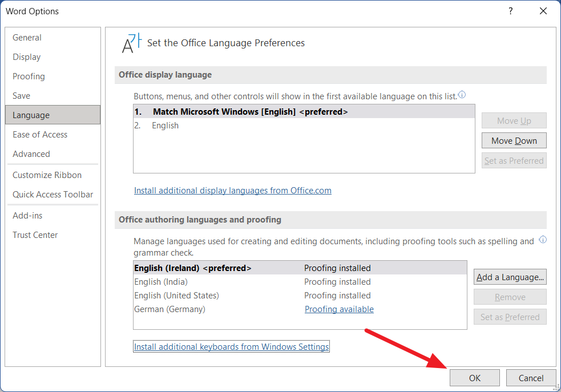Confirm changes with the OK button
This screenshot has height=392, width=561.
coord(474,378)
